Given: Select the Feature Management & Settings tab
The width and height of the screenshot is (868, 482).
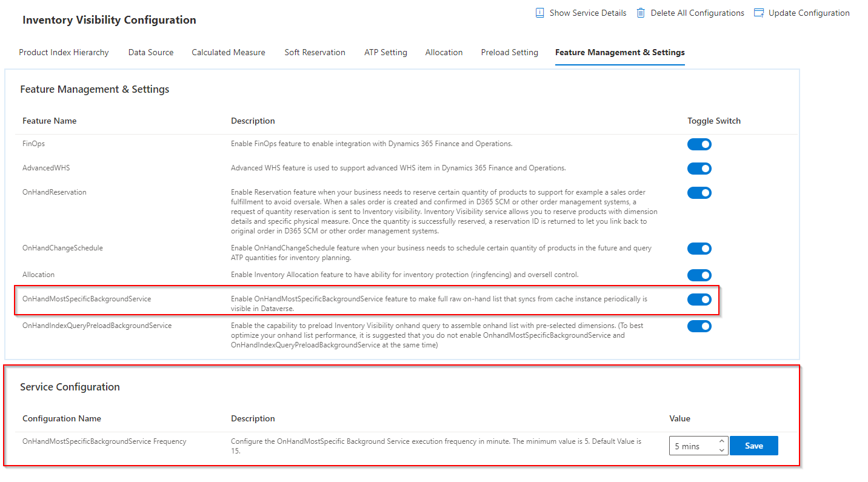Looking at the screenshot, I should [x=619, y=52].
